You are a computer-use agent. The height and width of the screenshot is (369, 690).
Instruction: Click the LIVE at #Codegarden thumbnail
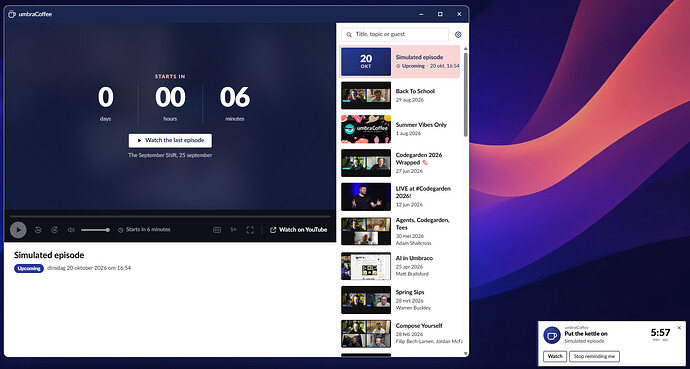(x=366, y=197)
